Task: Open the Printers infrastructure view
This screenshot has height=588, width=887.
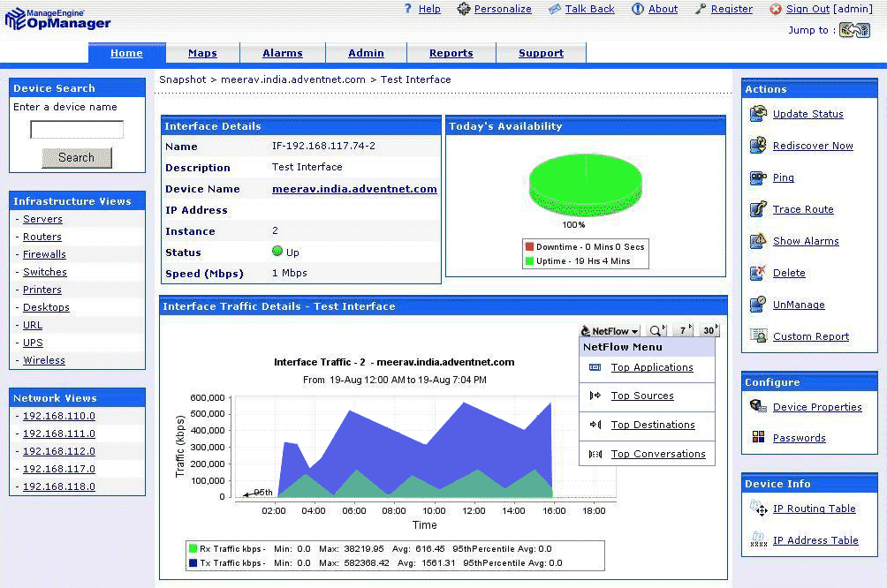Action: 42,290
